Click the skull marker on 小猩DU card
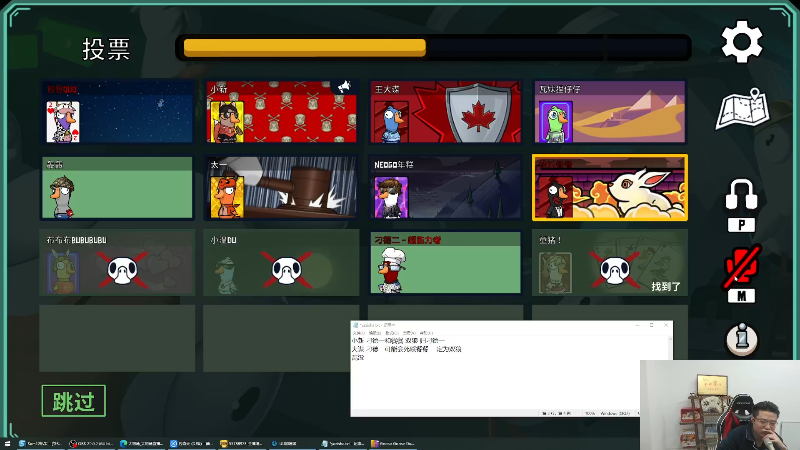The image size is (800, 450). pyautogui.click(x=287, y=270)
